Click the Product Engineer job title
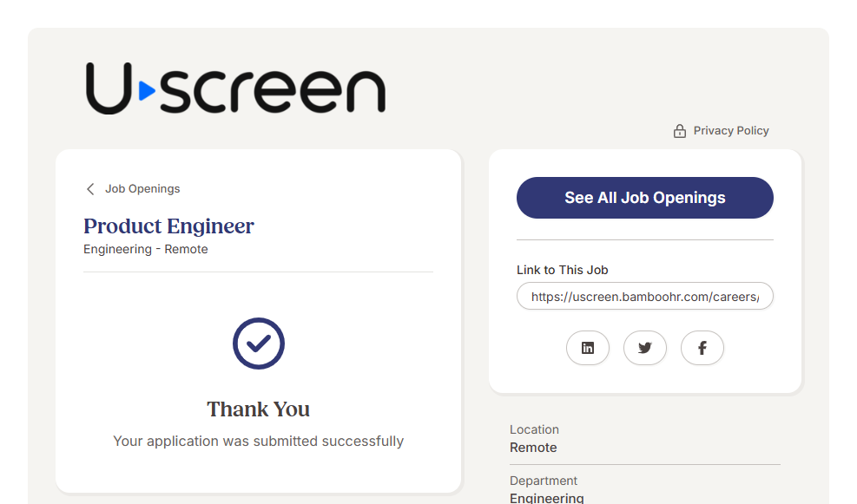857x504 pixels. pyautogui.click(x=168, y=226)
